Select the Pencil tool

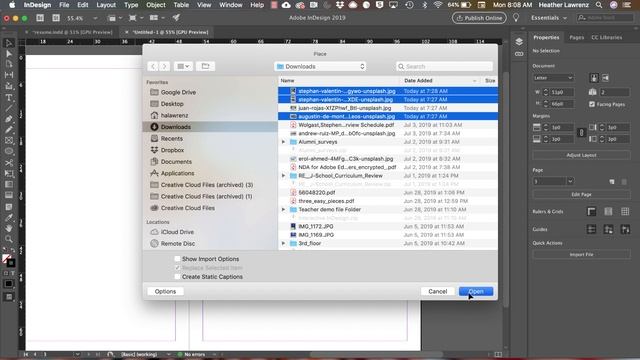(x=9, y=130)
